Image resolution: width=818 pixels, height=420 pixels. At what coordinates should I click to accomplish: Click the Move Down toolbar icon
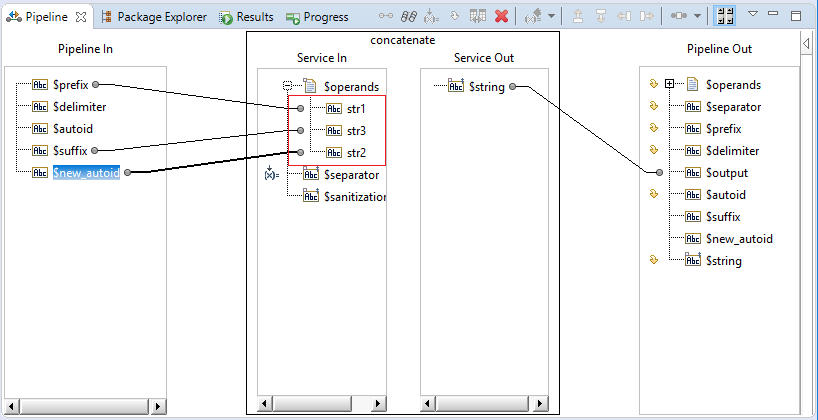pos(601,16)
